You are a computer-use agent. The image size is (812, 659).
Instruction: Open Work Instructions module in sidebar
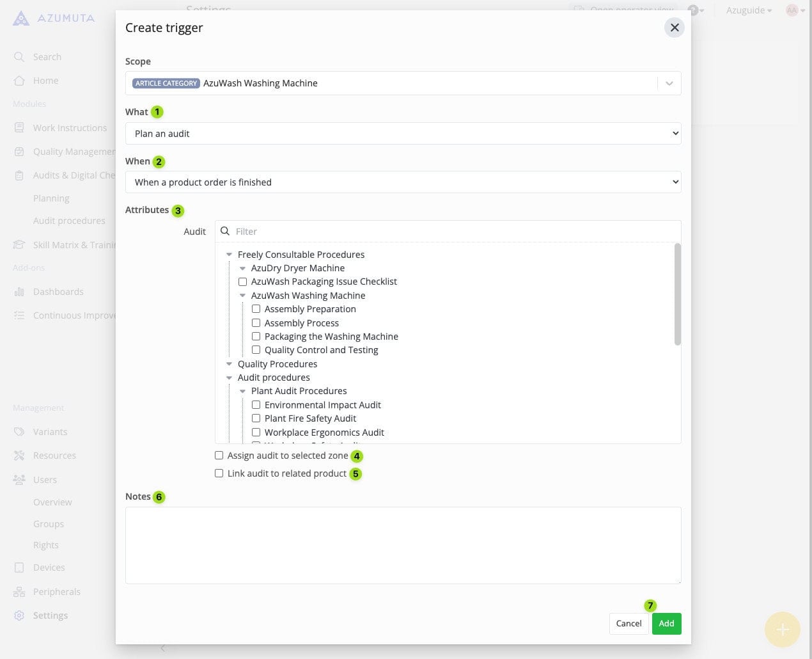pyautogui.click(x=70, y=128)
